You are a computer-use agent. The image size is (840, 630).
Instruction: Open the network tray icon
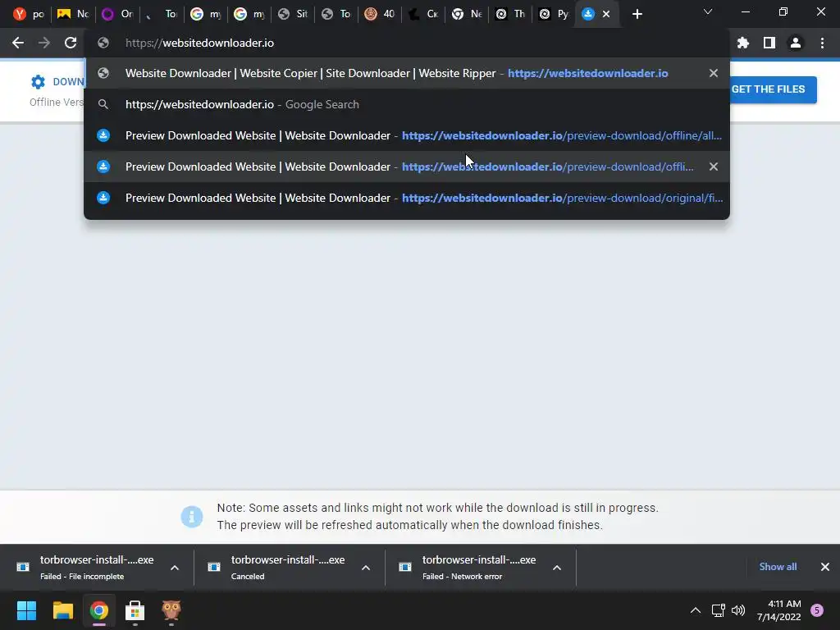pyautogui.click(x=718, y=610)
